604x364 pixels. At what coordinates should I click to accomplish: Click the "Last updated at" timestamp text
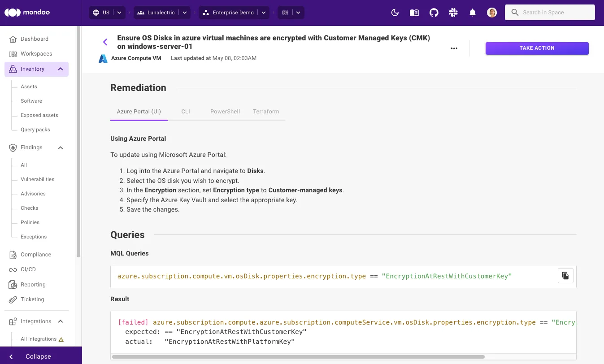tap(214, 58)
